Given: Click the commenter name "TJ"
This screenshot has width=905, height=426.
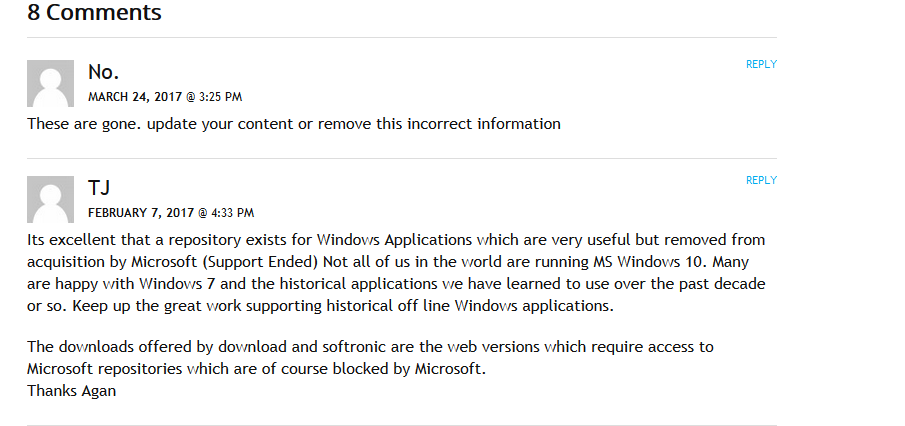Looking at the screenshot, I should pos(99,188).
